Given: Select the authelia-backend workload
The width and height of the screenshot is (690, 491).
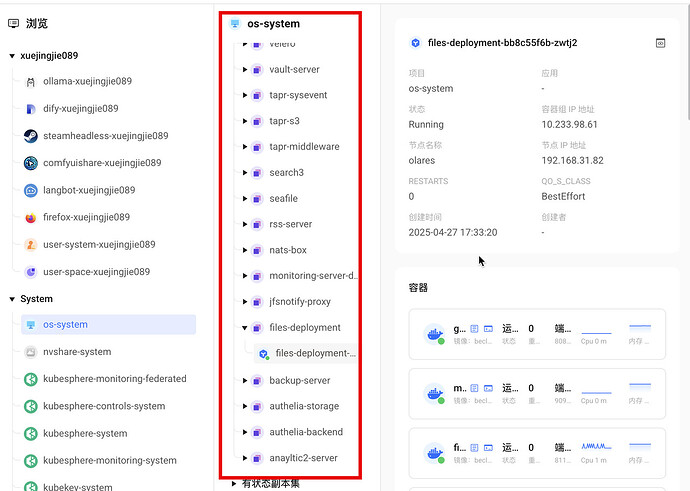Looking at the screenshot, I should (306, 432).
